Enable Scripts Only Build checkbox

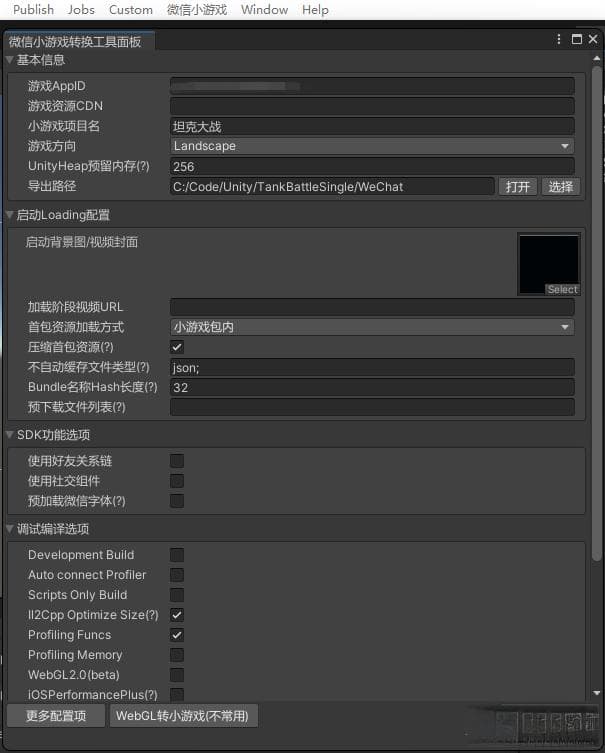(x=177, y=595)
